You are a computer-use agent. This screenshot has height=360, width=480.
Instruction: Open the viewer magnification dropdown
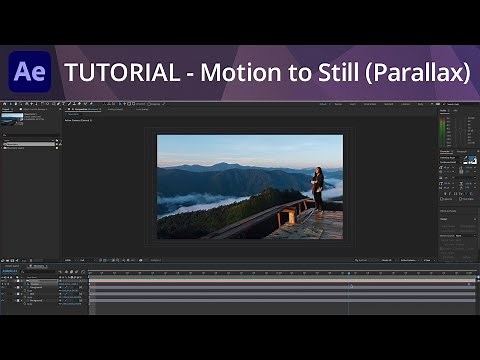69,260
